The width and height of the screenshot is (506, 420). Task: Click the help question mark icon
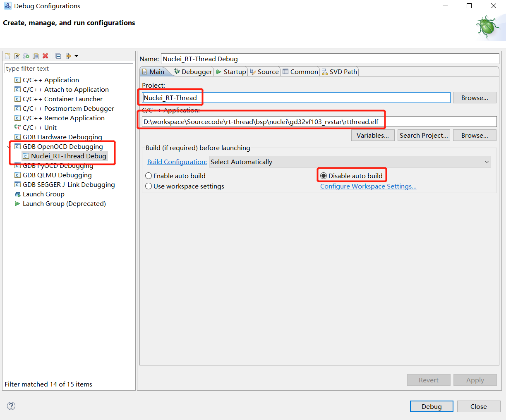point(11,406)
